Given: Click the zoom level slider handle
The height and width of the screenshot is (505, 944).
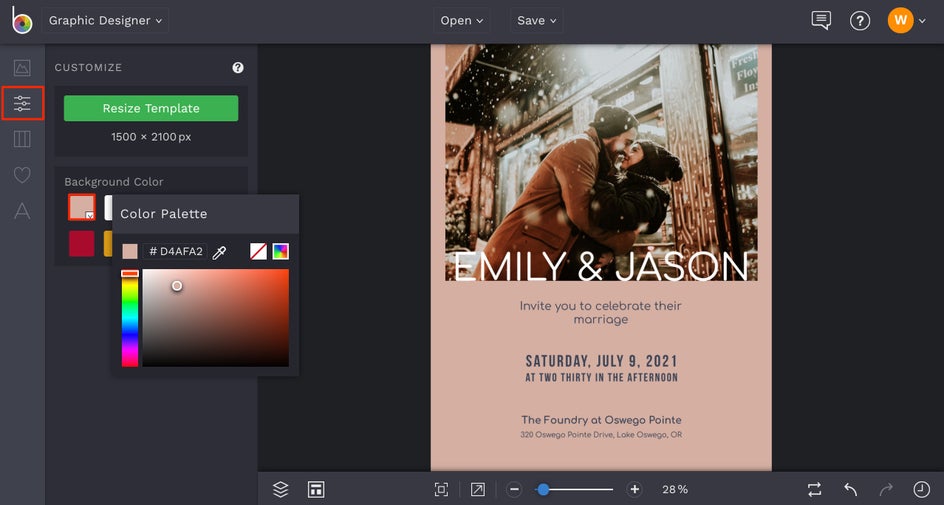Looking at the screenshot, I should coord(543,489).
